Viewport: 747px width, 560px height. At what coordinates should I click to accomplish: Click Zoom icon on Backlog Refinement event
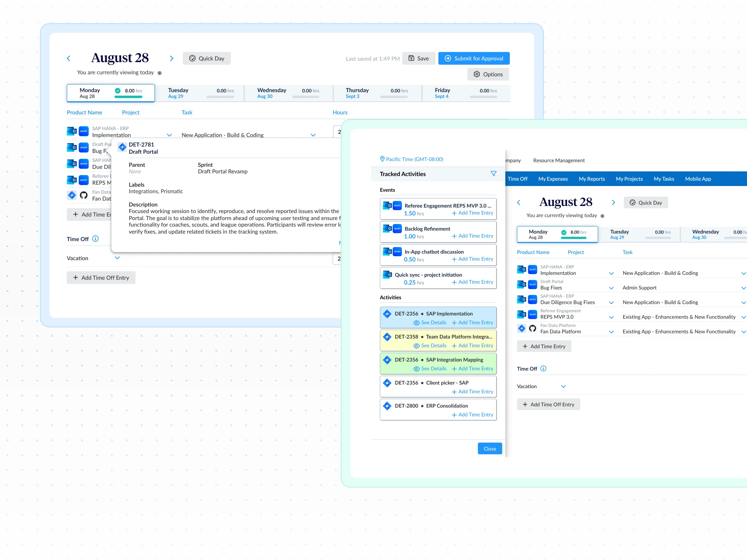[x=397, y=229]
